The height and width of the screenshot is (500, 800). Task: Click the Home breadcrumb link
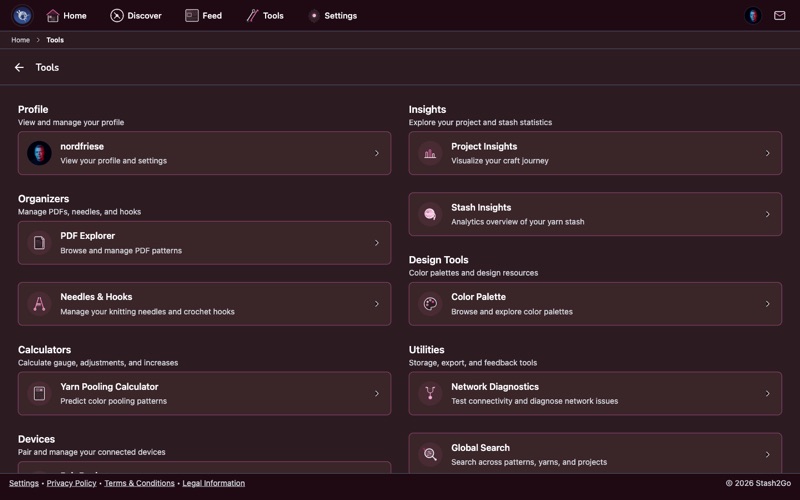click(x=20, y=40)
